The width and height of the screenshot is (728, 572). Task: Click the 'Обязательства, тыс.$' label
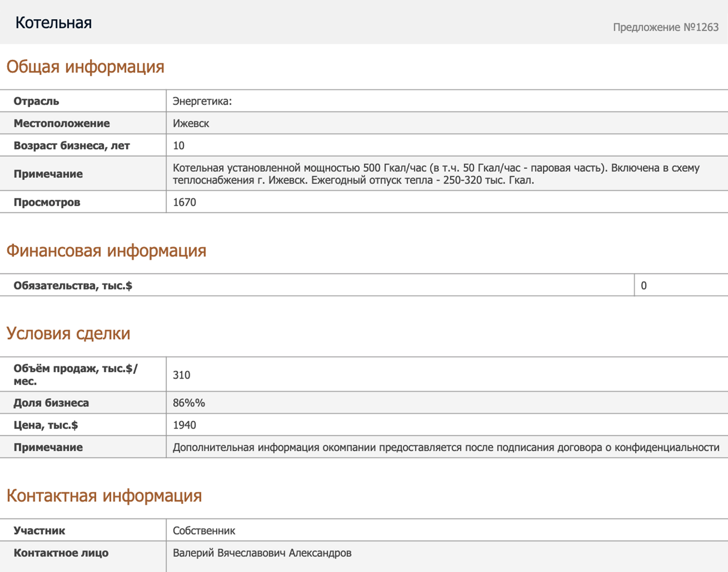tap(73, 285)
